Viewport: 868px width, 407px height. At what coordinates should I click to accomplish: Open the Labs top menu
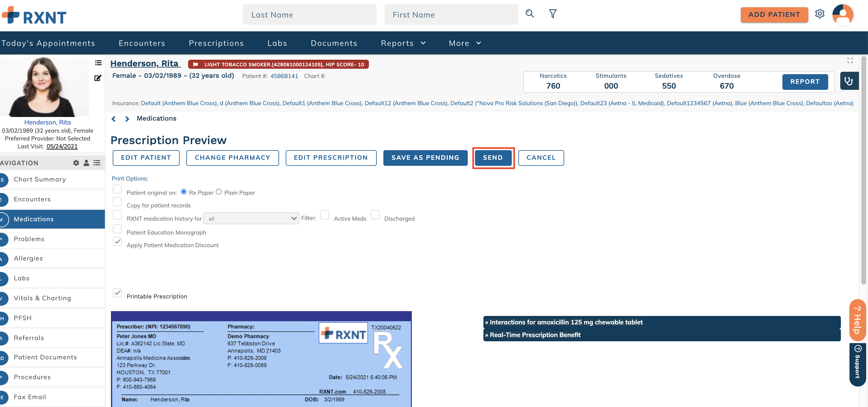coord(277,43)
